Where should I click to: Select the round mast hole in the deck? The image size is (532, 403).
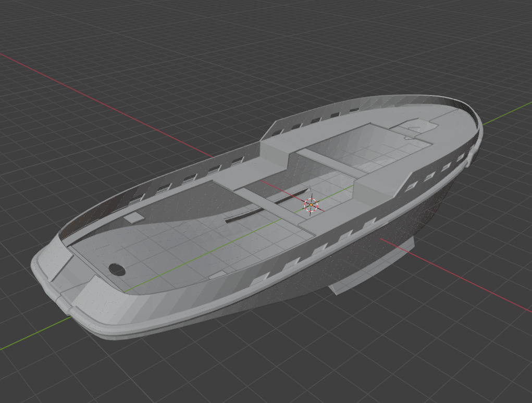point(117,270)
